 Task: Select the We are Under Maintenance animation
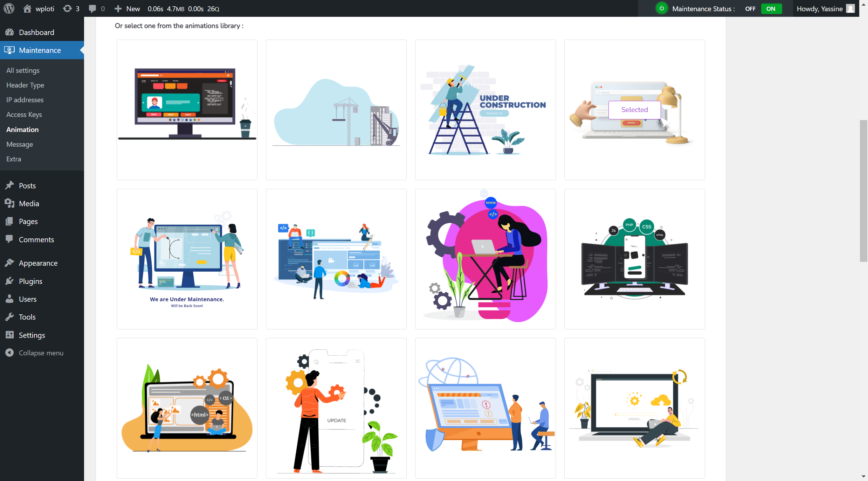[x=187, y=259]
